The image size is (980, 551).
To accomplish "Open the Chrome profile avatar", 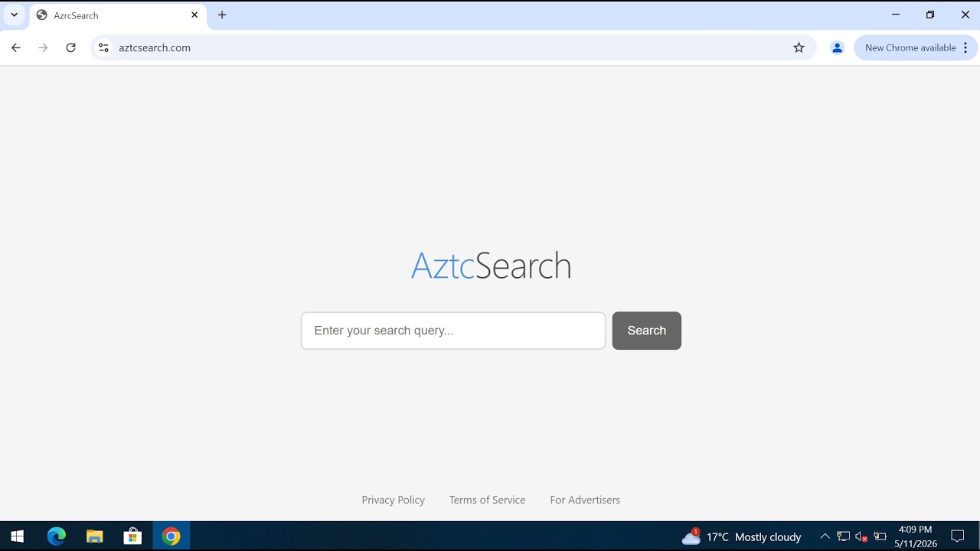I will (837, 47).
